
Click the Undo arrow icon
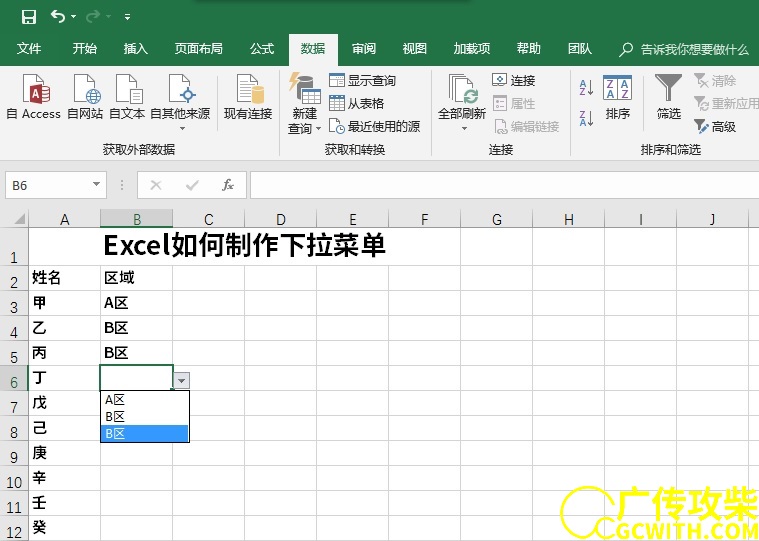coord(58,16)
